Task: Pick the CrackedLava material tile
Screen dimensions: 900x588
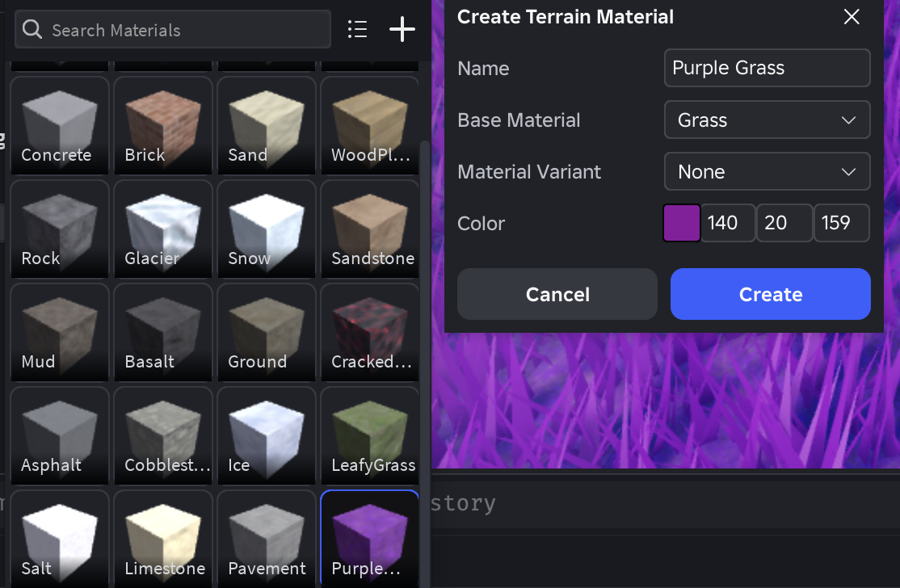Action: point(370,332)
